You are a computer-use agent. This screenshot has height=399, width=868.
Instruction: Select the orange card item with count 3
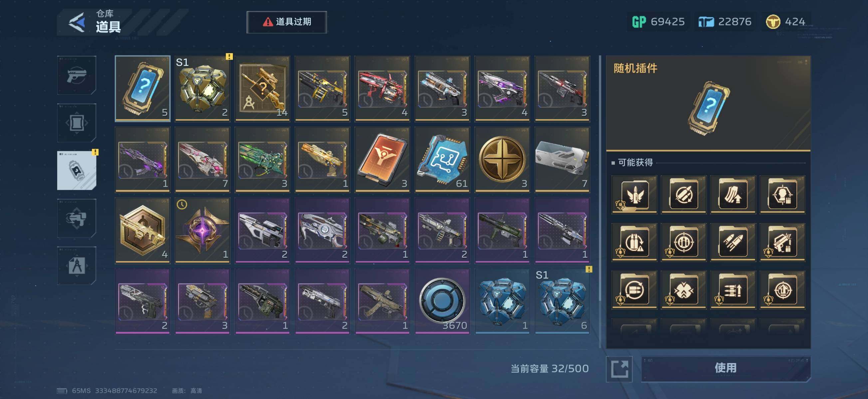(x=382, y=159)
